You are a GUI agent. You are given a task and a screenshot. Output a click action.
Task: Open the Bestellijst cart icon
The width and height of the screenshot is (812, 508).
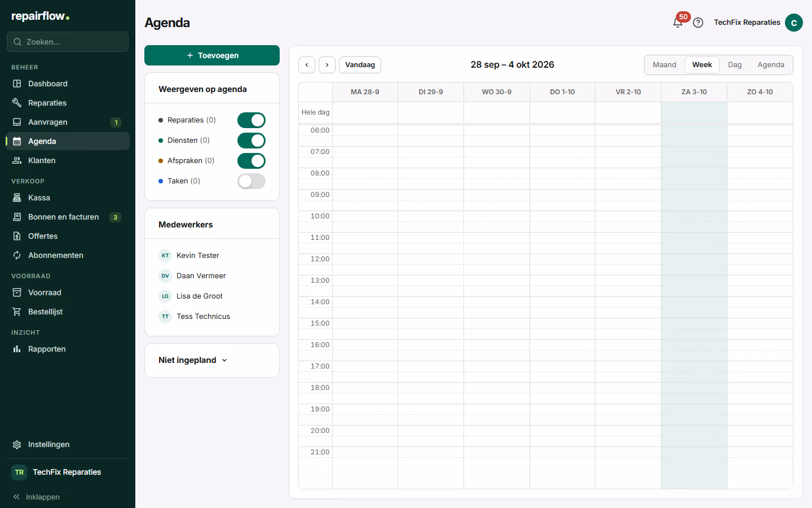17,312
